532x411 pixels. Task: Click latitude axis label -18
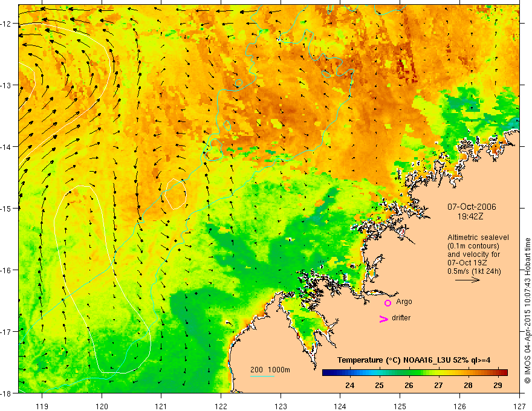pos(7,393)
